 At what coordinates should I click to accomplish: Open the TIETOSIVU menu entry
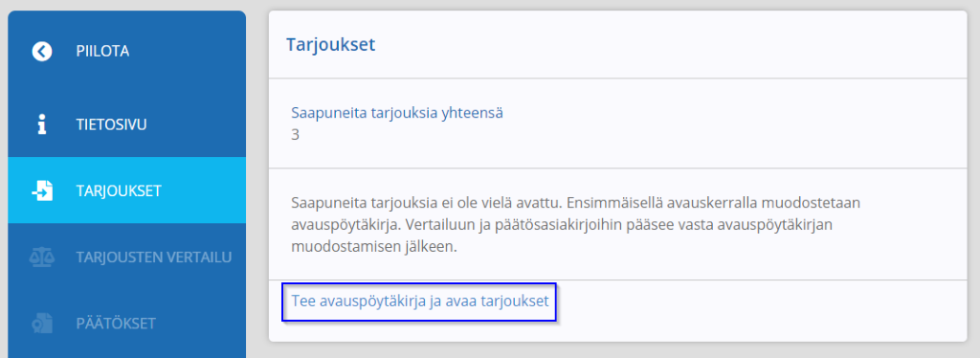click(127, 125)
